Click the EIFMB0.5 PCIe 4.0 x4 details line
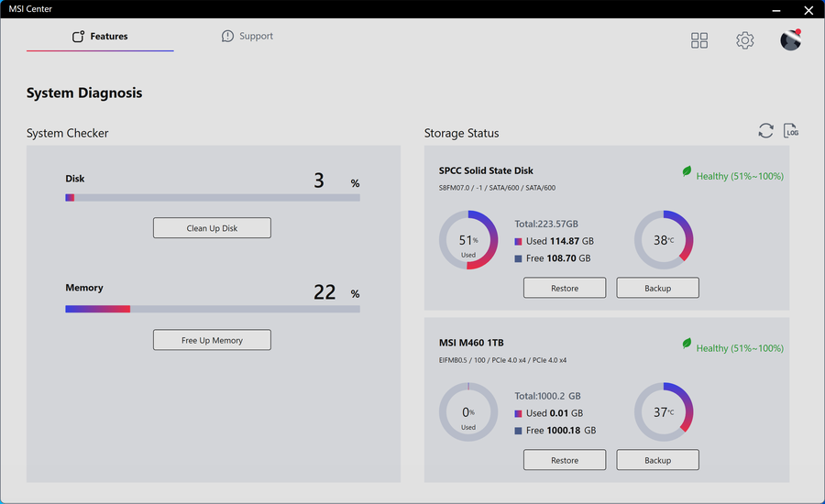 502,360
